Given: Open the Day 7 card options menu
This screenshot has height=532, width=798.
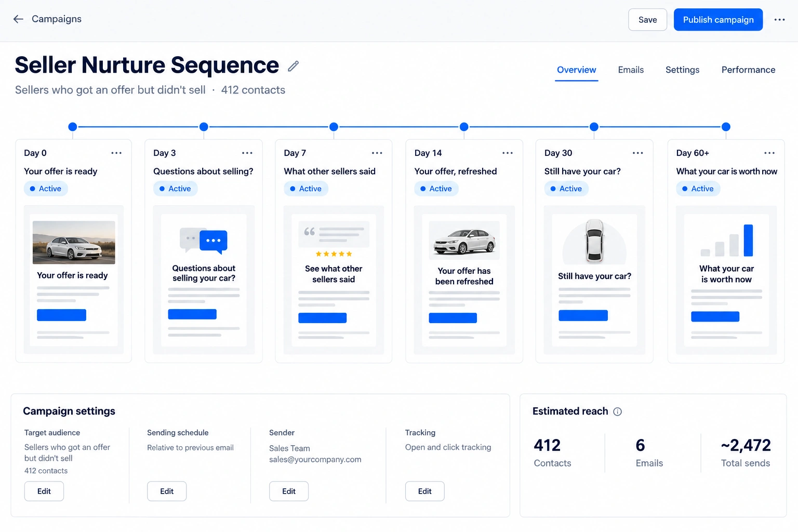Looking at the screenshot, I should 377,153.
